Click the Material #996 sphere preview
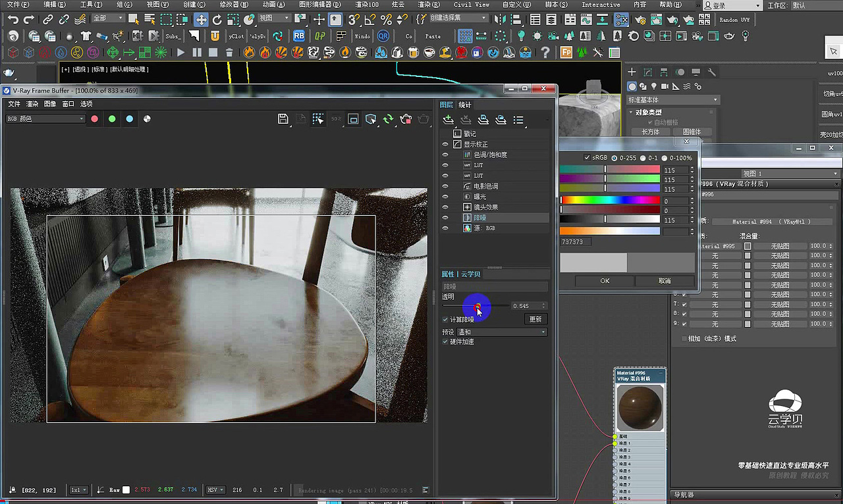Image resolution: width=843 pixels, height=504 pixels. [x=639, y=407]
